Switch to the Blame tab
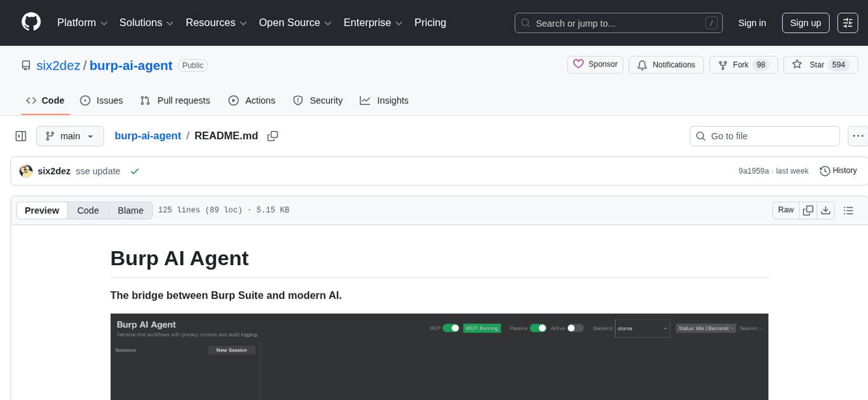The height and width of the screenshot is (400, 868). pos(130,210)
